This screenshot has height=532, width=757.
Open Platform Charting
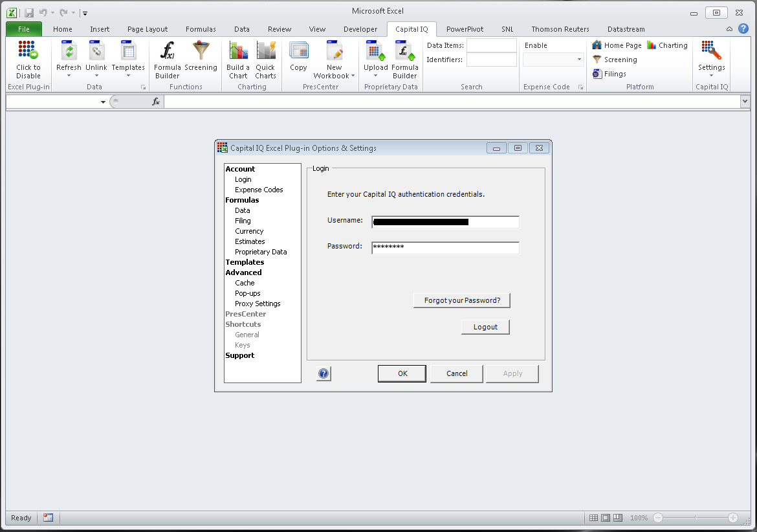coord(667,45)
